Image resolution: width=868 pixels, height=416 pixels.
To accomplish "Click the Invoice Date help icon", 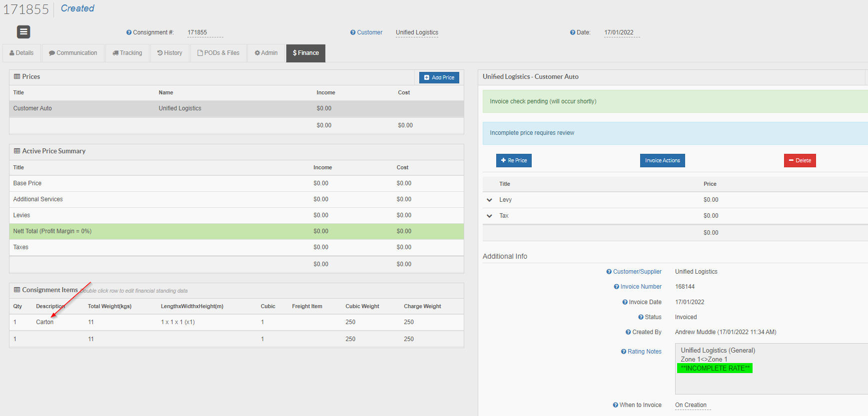I will click(x=625, y=302).
